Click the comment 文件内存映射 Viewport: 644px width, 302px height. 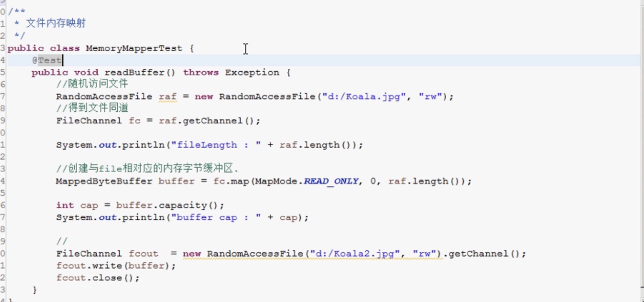click(56, 23)
